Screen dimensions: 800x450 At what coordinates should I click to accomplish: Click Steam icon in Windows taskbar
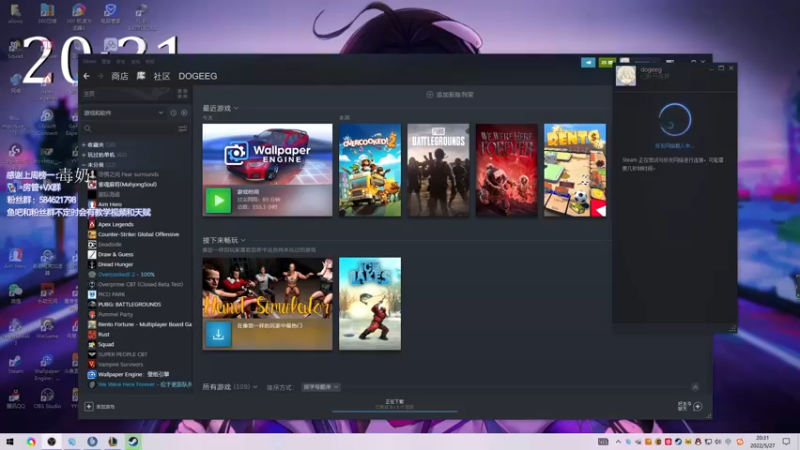(133, 441)
